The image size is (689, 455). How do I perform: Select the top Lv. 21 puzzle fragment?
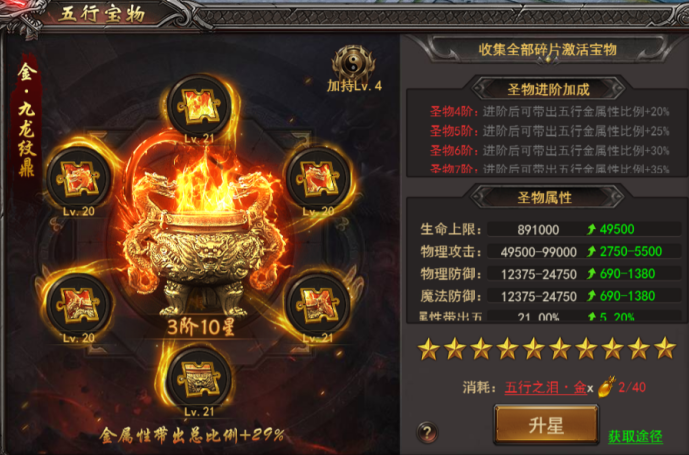coord(199,106)
